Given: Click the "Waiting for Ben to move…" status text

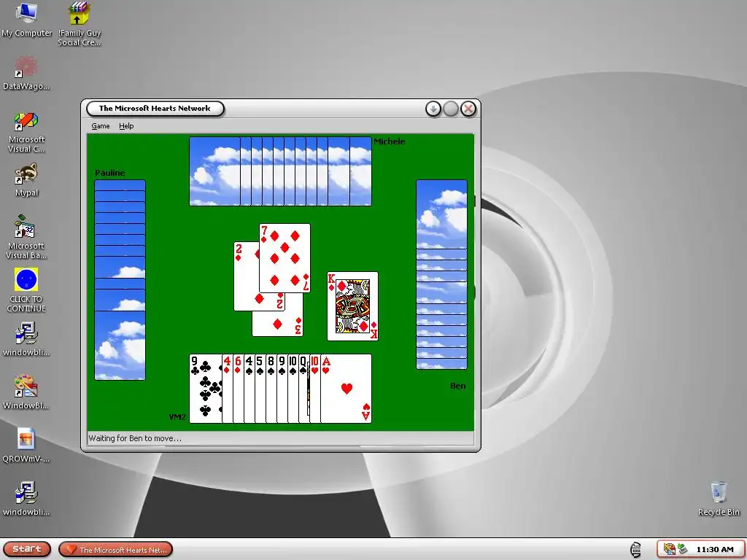Looking at the screenshot, I should tap(135, 438).
